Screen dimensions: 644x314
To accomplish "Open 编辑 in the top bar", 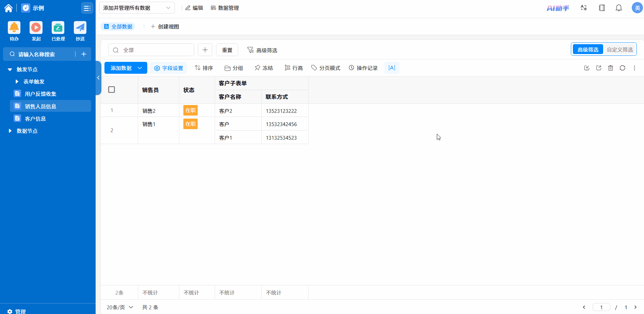I will tap(194, 8).
